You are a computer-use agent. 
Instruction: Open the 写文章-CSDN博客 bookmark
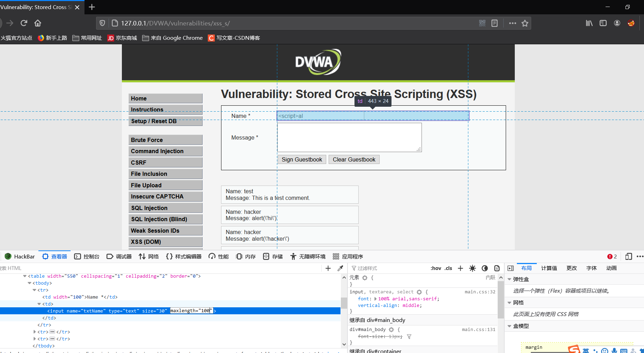click(x=234, y=38)
